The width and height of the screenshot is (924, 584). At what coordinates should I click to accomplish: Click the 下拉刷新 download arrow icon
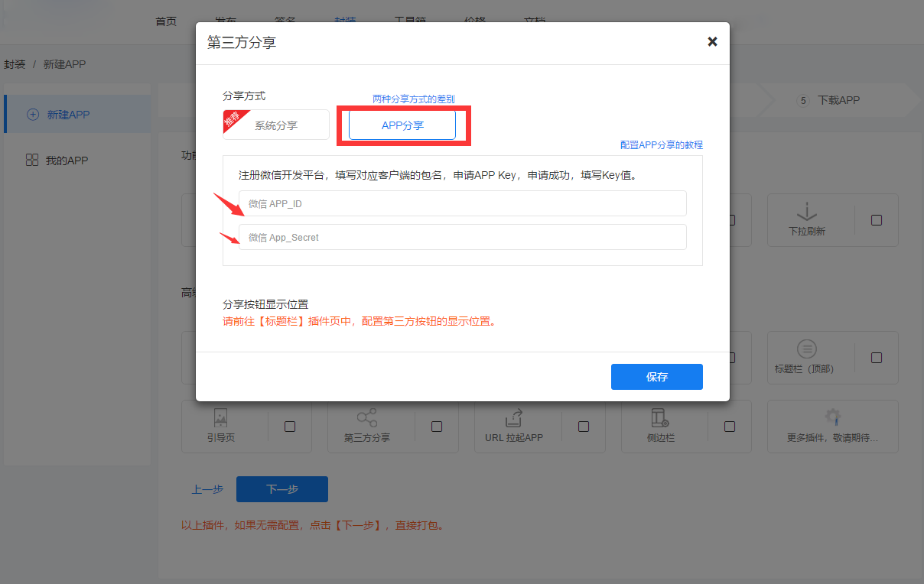[806, 212]
